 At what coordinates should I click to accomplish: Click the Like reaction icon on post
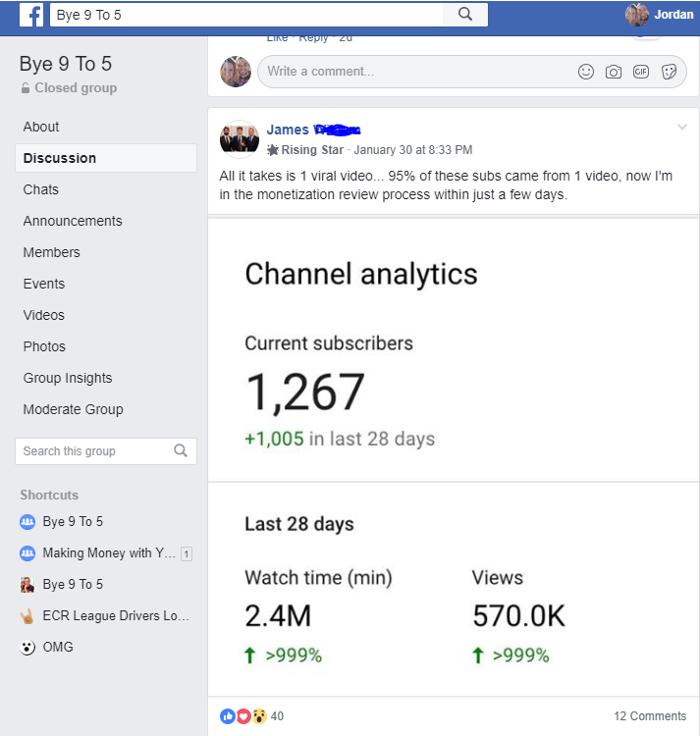[x=228, y=716]
